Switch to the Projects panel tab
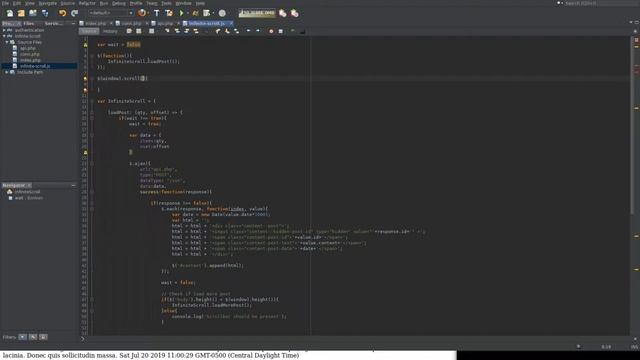This screenshot has width=640, height=360. (x=10, y=23)
